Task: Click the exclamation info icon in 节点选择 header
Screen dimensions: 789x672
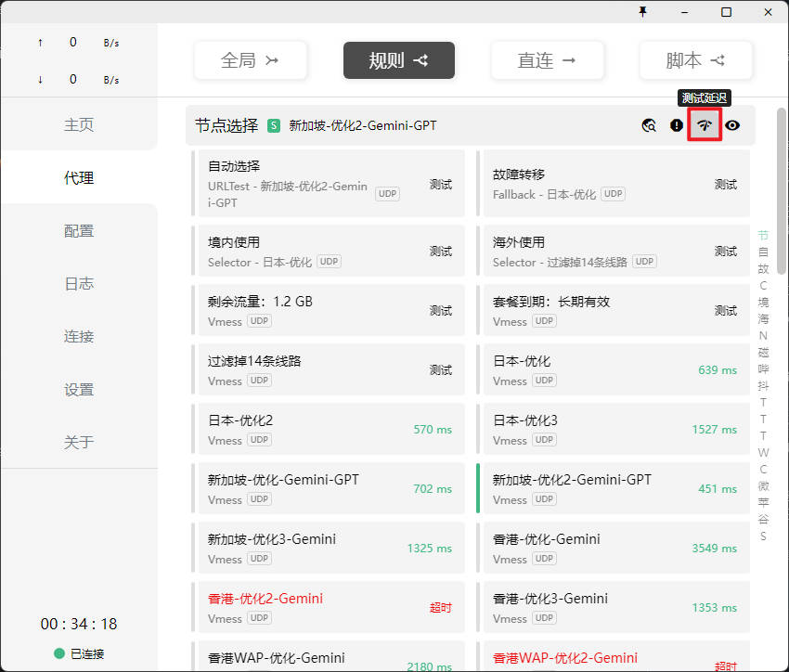Action: [x=677, y=125]
